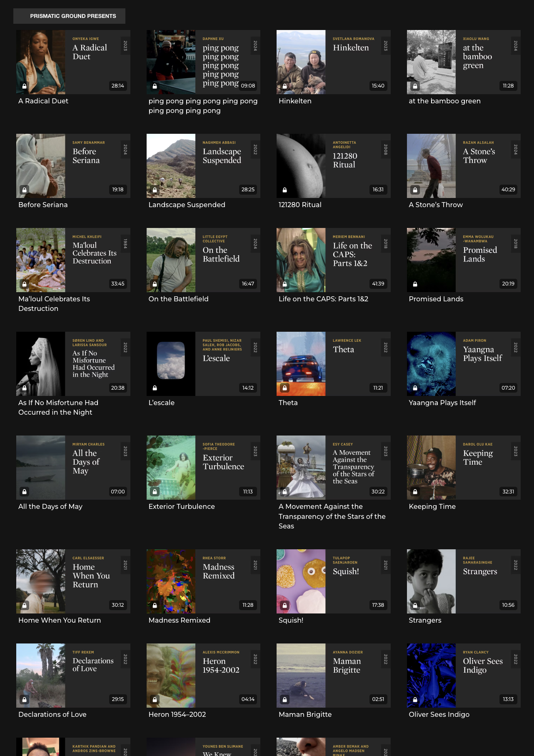Click the lock icon on Keeping Time
Screen dimensions: 534x756
point(415,492)
